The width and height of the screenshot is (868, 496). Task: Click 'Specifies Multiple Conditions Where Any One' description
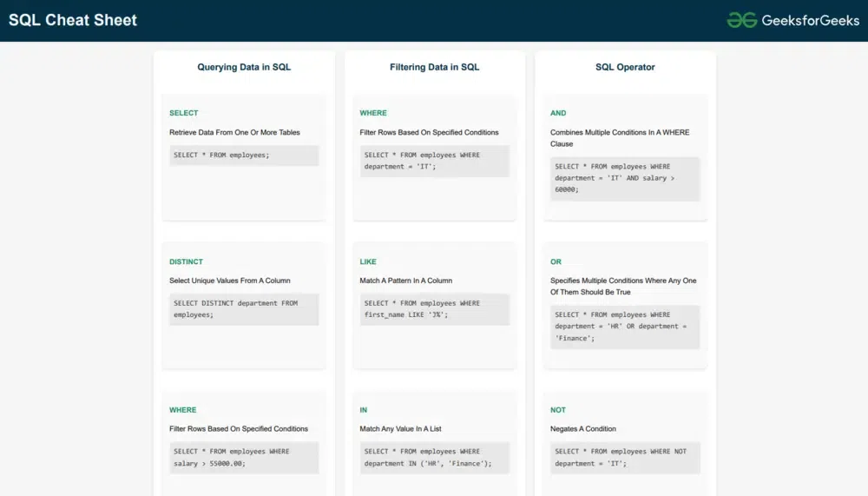[x=623, y=287]
